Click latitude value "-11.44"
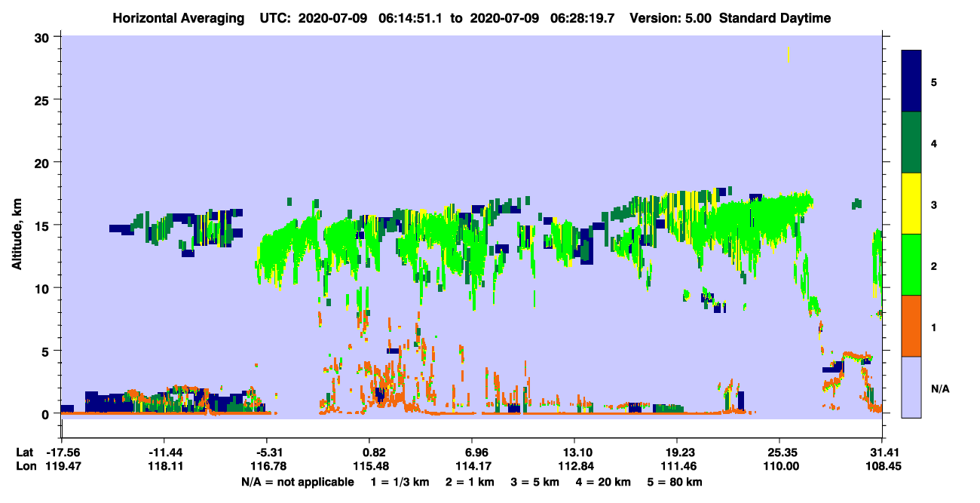The image size is (980, 503). coord(165,452)
